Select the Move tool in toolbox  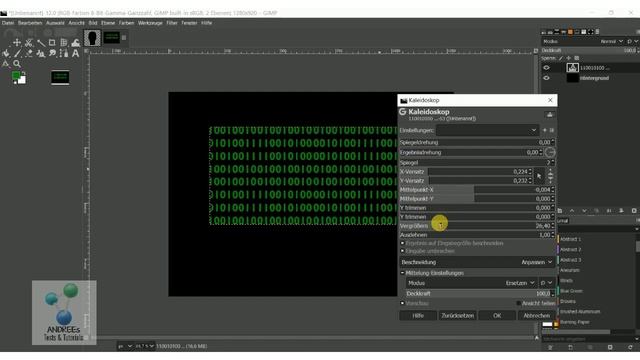tap(17, 42)
